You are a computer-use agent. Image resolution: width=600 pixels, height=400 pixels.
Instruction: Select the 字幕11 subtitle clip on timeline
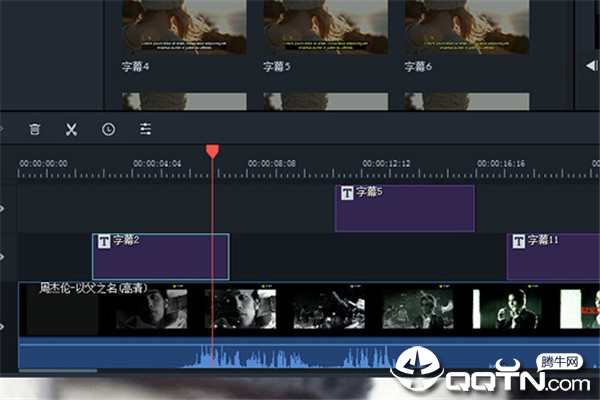click(x=553, y=256)
